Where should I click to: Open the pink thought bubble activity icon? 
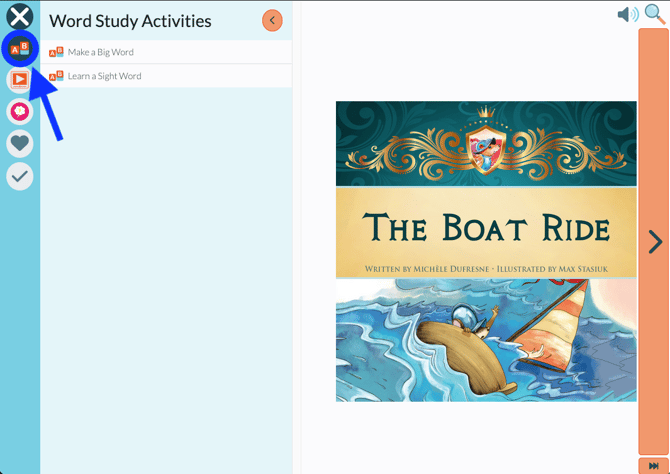(20, 111)
